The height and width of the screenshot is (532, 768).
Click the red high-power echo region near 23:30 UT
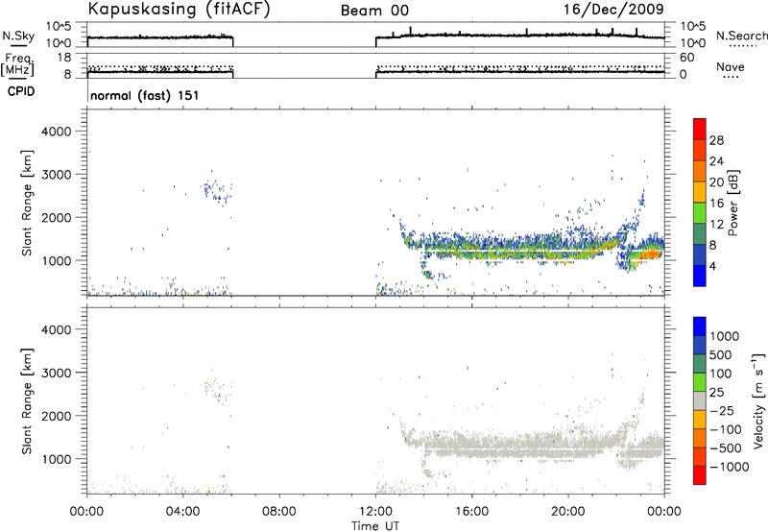[x=650, y=254]
